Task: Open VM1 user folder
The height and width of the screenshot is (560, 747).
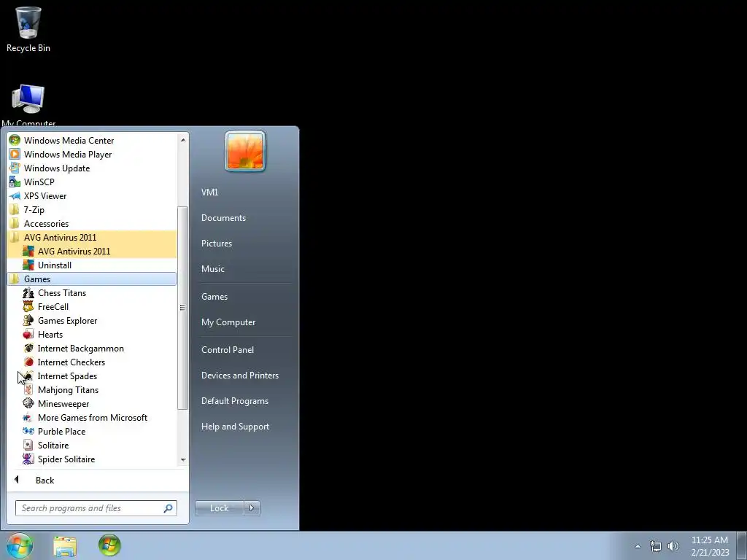Action: tap(209, 192)
